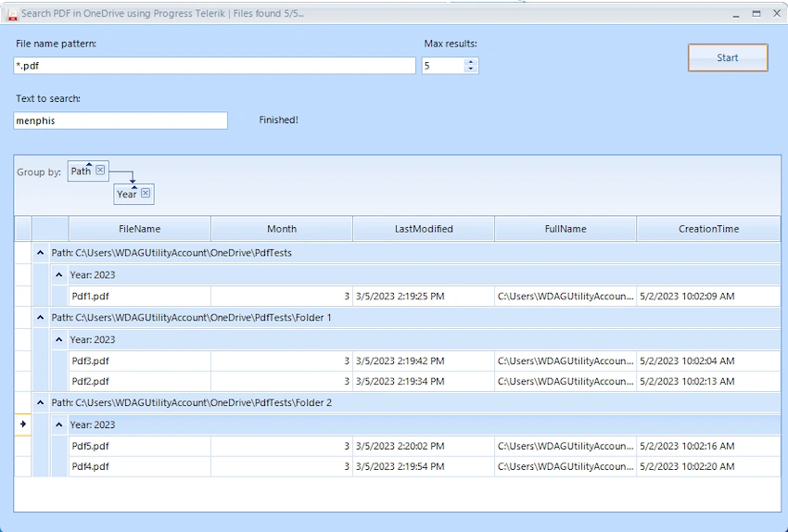Click LastModified cell 3/5/2023 2:19:42 PM
Viewport: 788px width, 532px height.
pyautogui.click(x=424, y=361)
